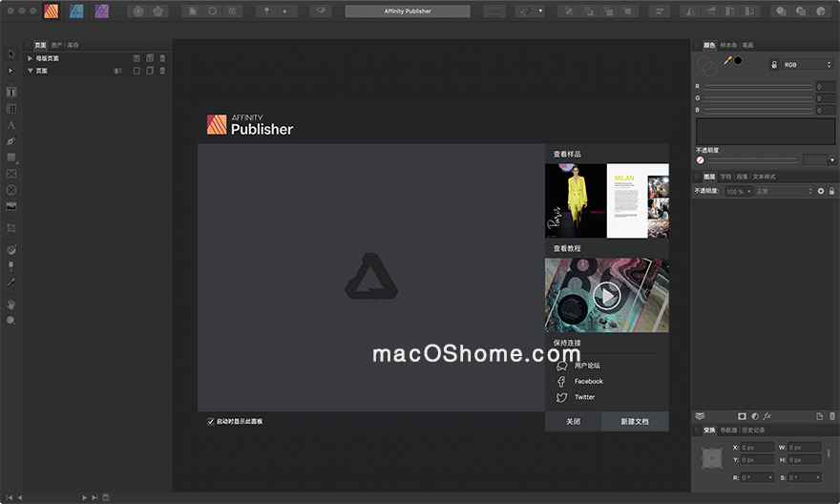The width and height of the screenshot is (840, 504).
Task: Uncheck 启动时显示此面板 checkbox
Action: [211, 422]
